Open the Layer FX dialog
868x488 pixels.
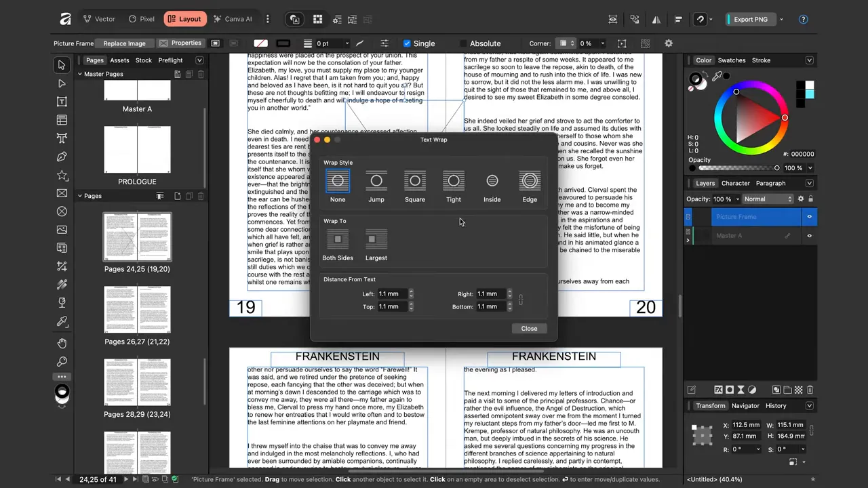(x=718, y=390)
